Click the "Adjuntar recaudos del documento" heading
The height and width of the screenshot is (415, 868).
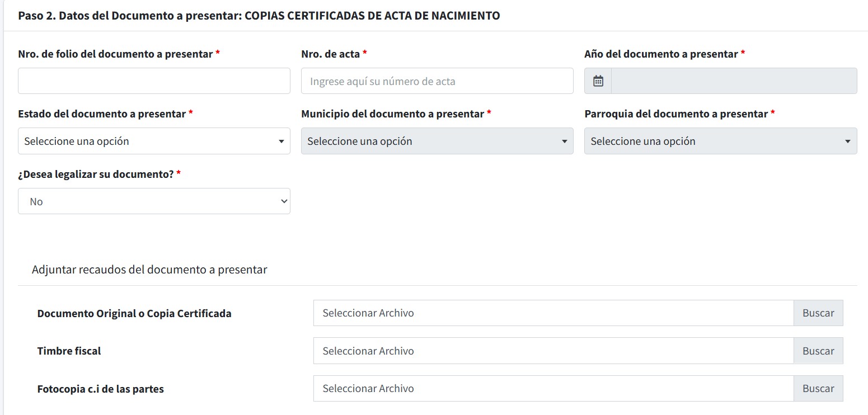pyautogui.click(x=149, y=270)
